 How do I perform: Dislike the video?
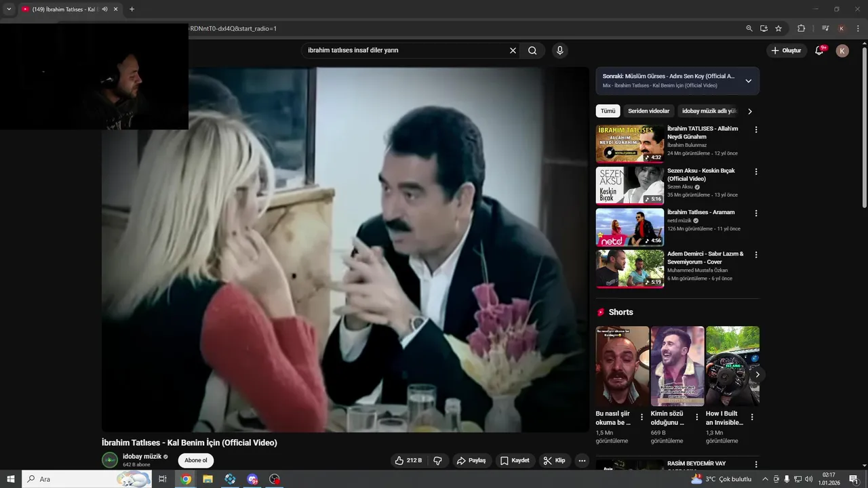437,460
